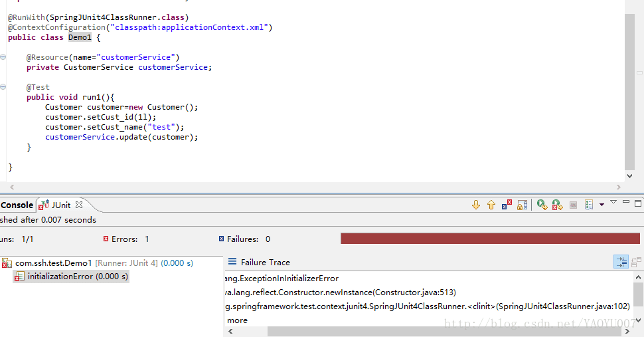Click Rerun Test icon
644x337 pixels.
tap(542, 205)
